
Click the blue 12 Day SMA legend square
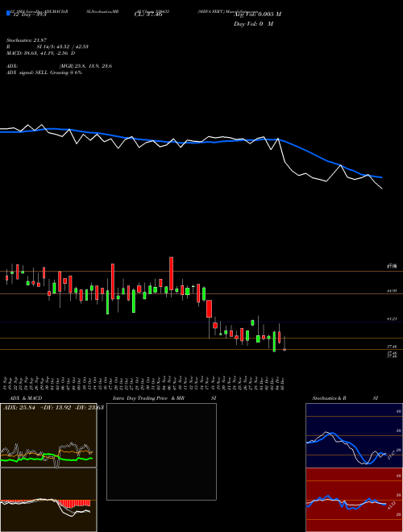(x=9, y=14)
